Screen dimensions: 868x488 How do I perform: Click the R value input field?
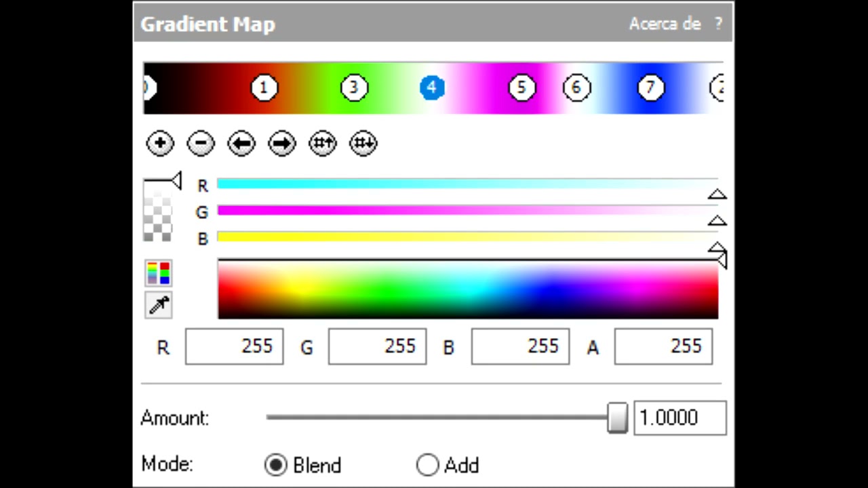235,347
